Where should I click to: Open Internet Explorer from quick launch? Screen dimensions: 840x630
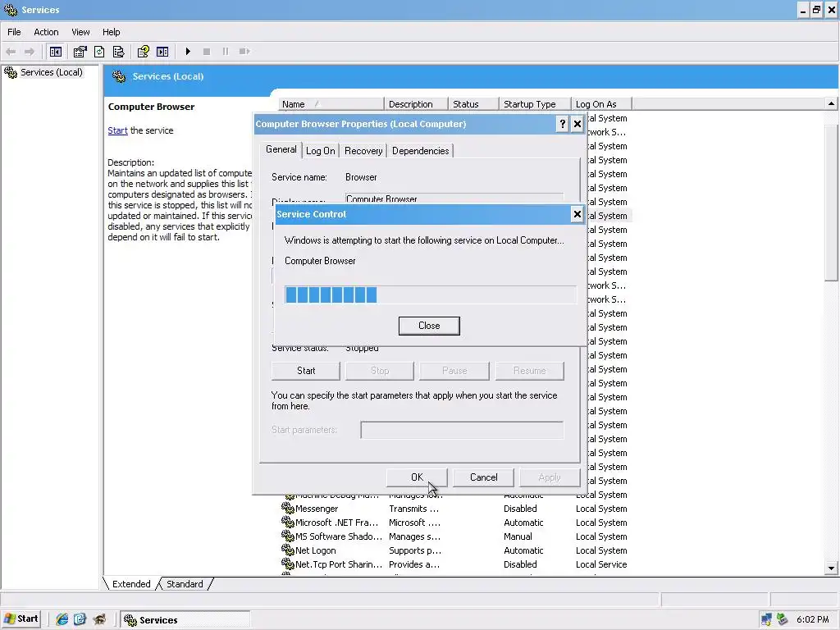pos(62,619)
